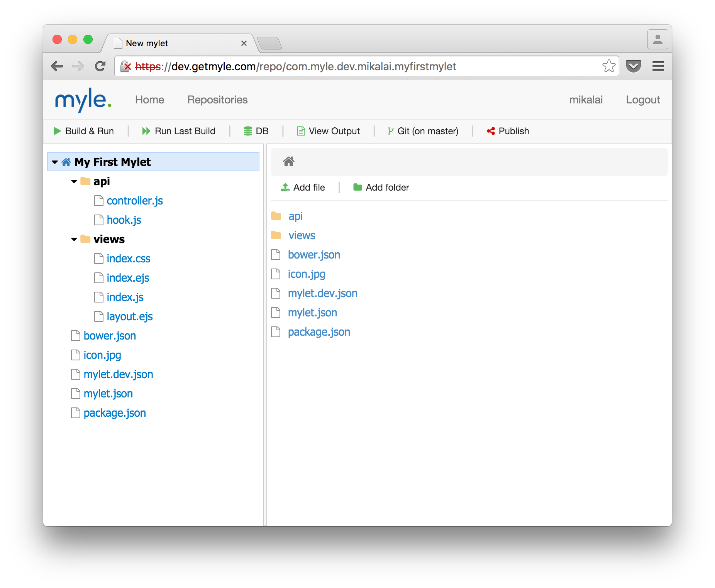The width and height of the screenshot is (715, 588).
Task: Select the New mylet browser tab
Action: tap(180, 43)
